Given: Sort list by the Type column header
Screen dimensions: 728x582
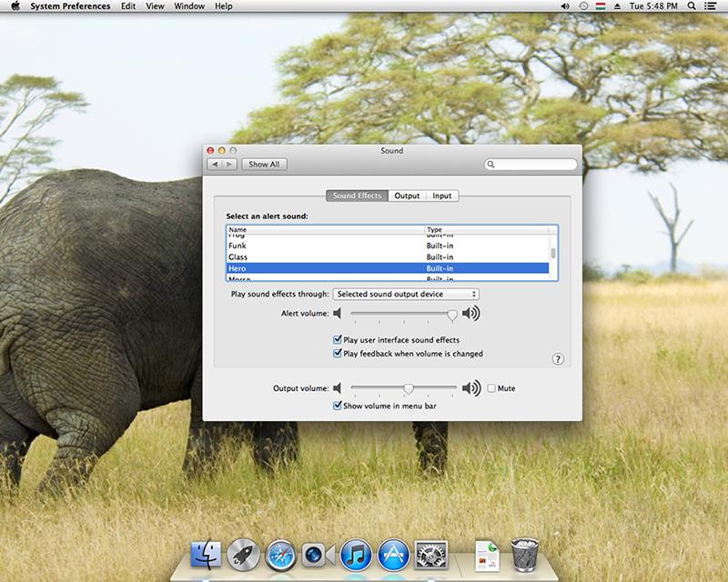Looking at the screenshot, I should 486,229.
